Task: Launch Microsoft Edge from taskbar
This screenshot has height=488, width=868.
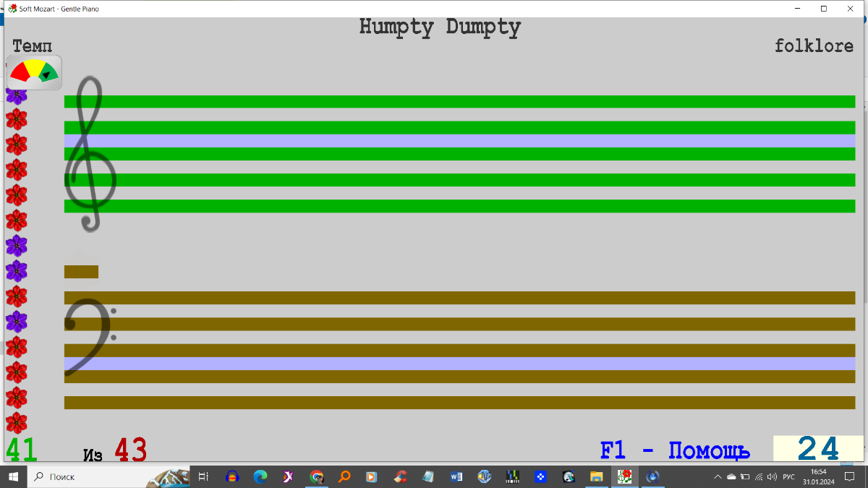Action: point(260,476)
